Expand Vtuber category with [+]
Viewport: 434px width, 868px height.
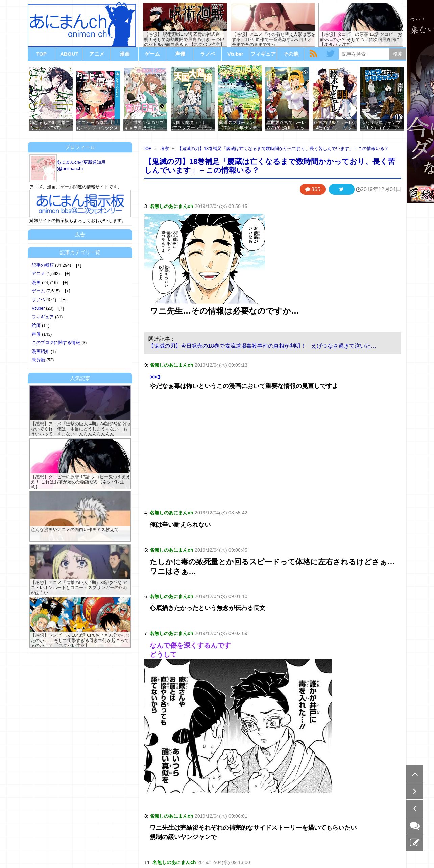61,308
